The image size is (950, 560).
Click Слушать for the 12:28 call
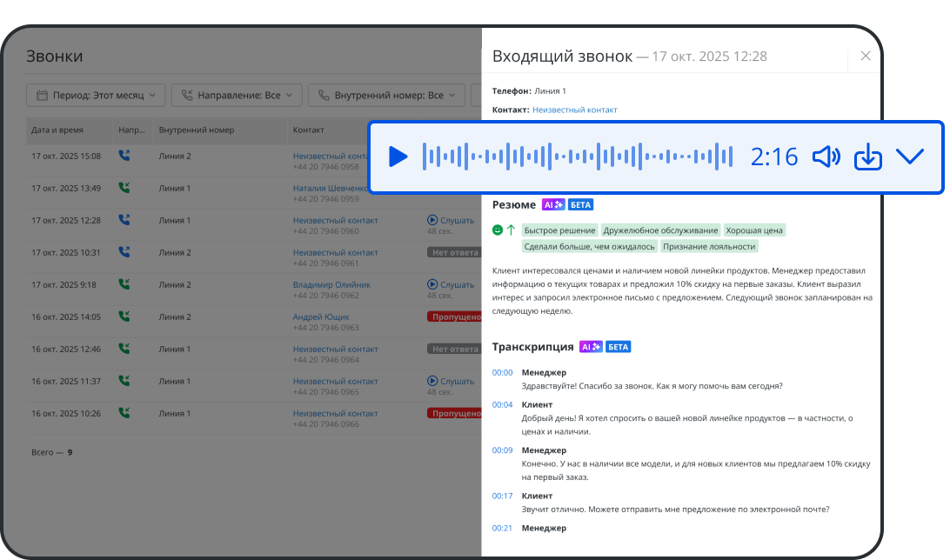(451, 220)
